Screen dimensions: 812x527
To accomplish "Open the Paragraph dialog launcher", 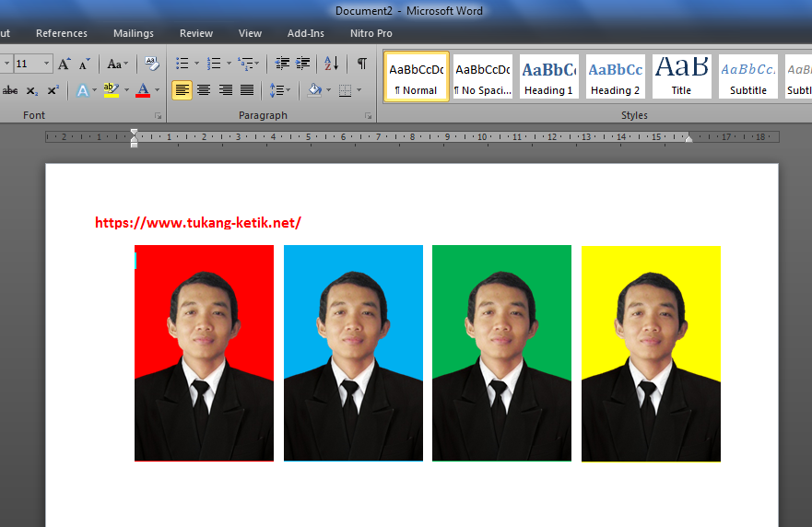I will tap(368, 116).
